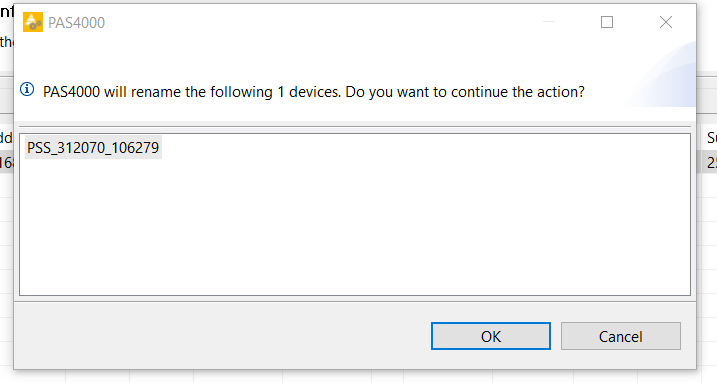
Task: Click the empty area of the device list box
Action: click(355, 229)
